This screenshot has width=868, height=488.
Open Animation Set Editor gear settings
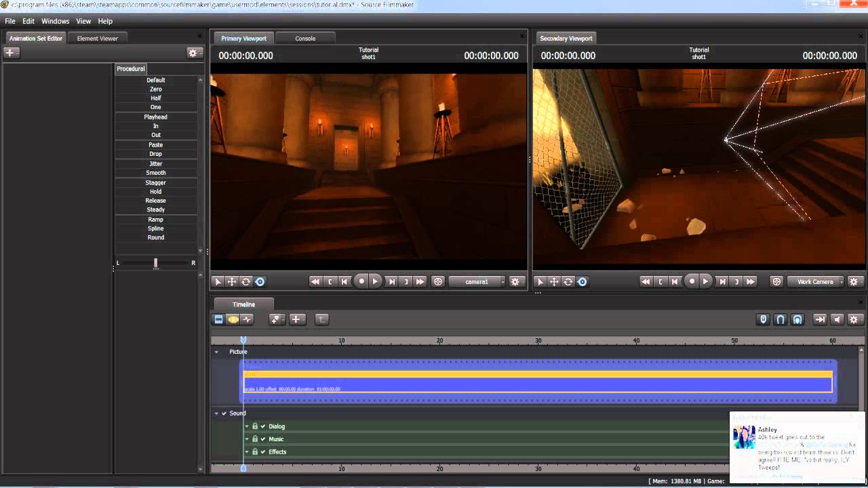pyautogui.click(x=195, y=53)
